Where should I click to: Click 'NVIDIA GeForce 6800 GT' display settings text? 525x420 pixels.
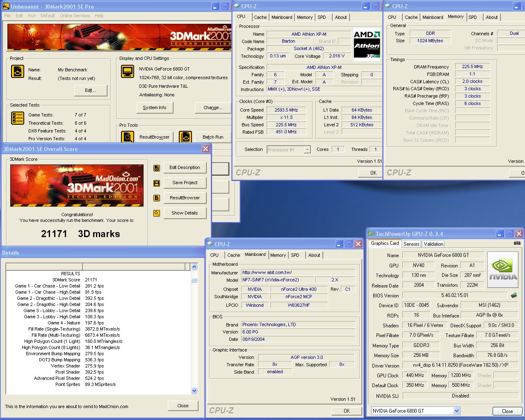pos(164,69)
